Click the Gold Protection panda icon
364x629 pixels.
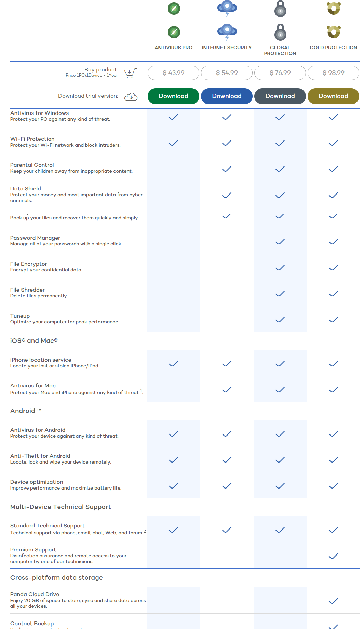pyautogui.click(x=334, y=32)
